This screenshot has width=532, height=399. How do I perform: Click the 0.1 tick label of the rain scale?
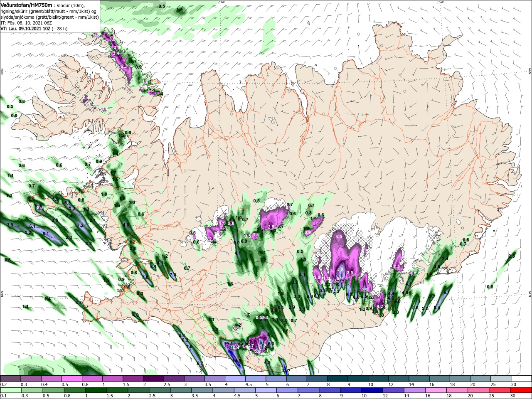[x=4, y=396]
